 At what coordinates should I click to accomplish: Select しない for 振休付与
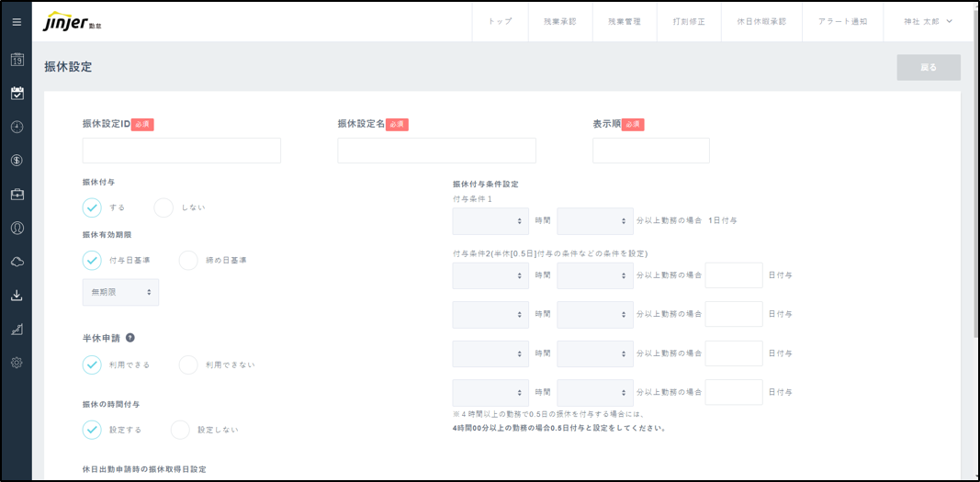point(163,207)
